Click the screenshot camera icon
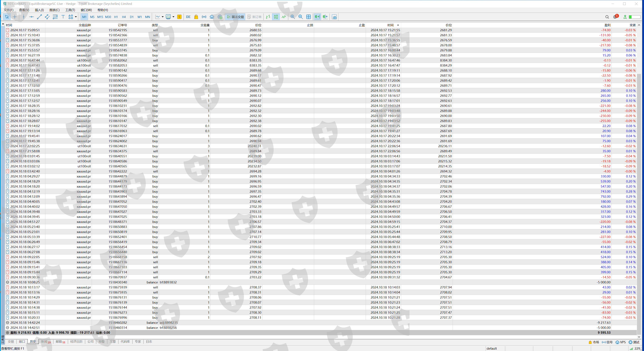This screenshot has width=644, height=351. [334, 17]
